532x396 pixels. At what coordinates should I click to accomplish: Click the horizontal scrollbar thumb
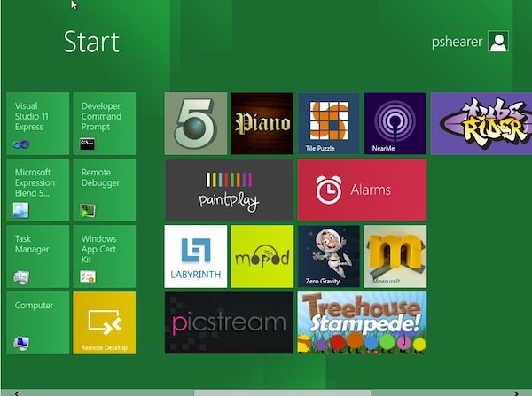(282, 393)
